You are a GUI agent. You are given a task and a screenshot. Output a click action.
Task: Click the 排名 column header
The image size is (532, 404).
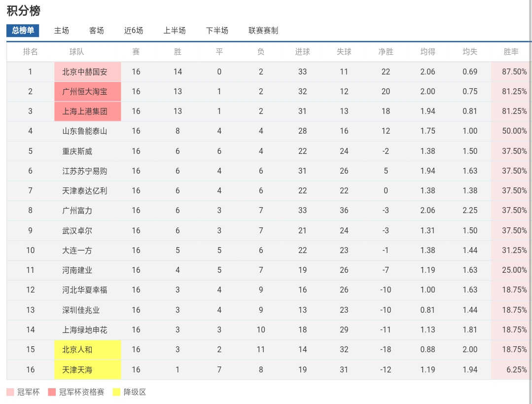point(30,52)
